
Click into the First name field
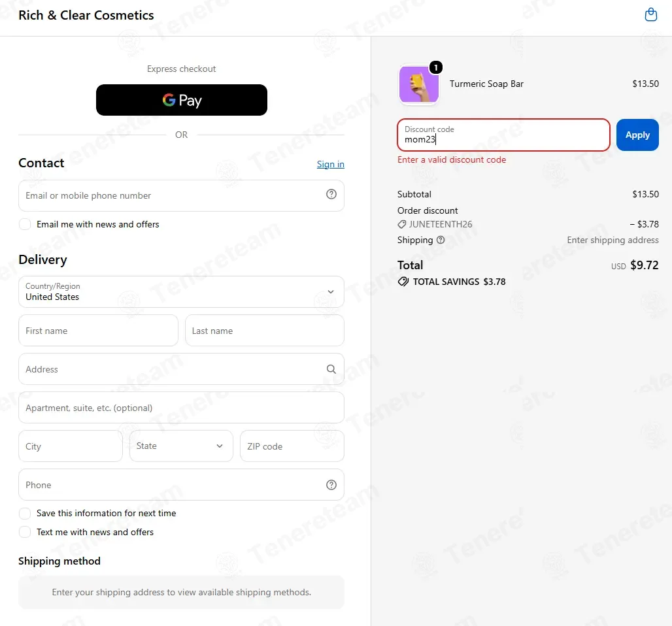[x=98, y=331]
